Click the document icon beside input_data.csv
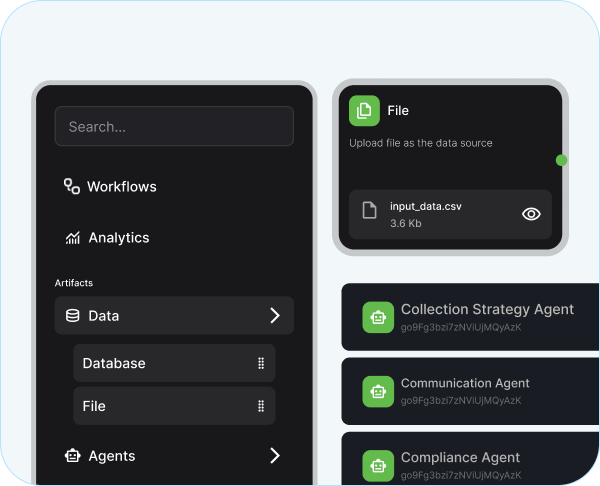The width and height of the screenshot is (600, 486). coord(370,213)
